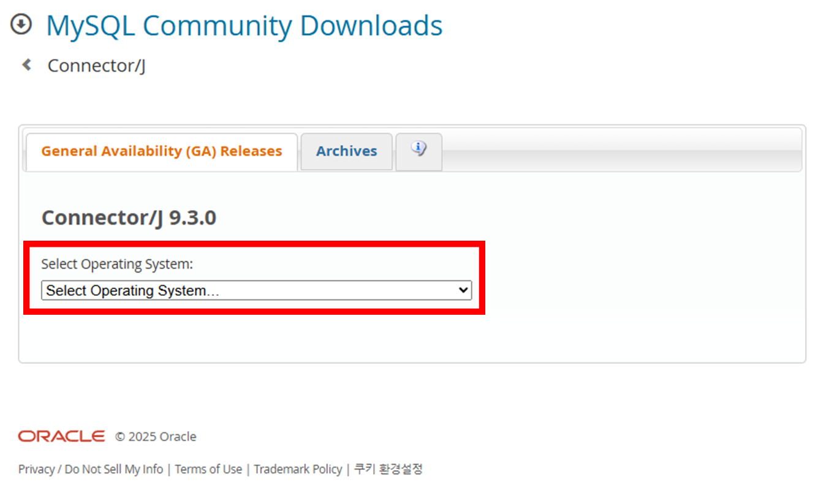837x504 pixels.
Task: Switch to the Archives tab
Action: pos(346,151)
